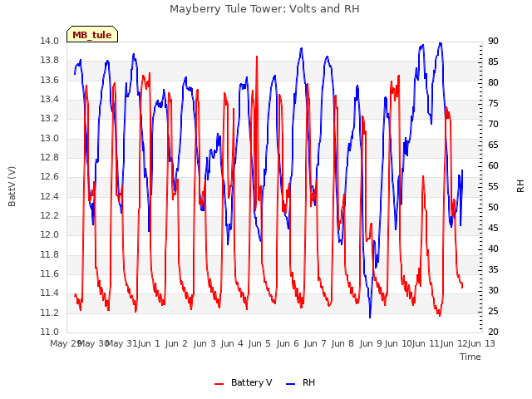Click the Jun 2 date label
Image resolution: width=532 pixels, height=399 pixels.
pyautogui.click(x=176, y=343)
